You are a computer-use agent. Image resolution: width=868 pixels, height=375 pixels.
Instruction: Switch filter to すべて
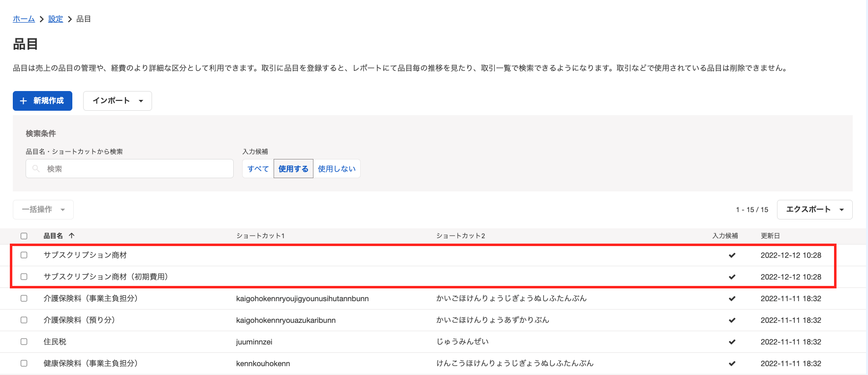[x=258, y=169]
